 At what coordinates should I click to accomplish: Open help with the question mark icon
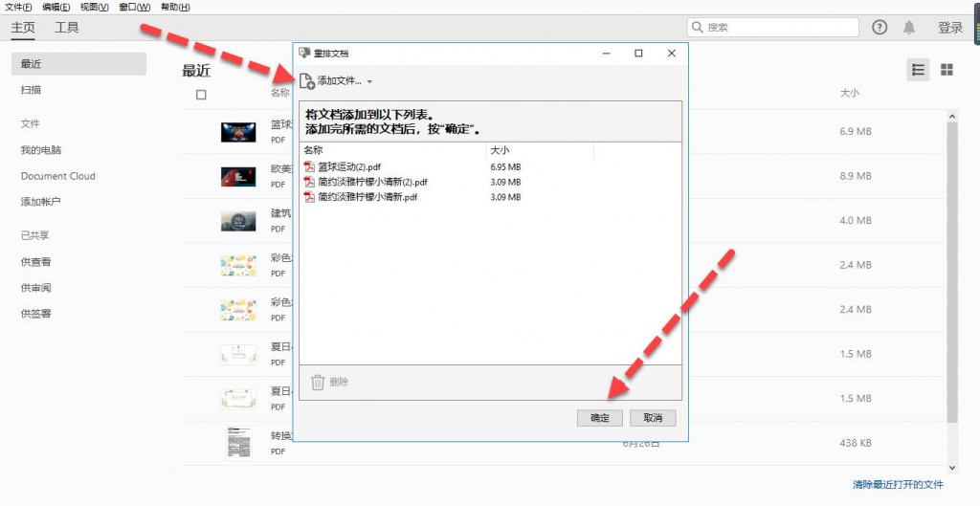[x=880, y=27]
